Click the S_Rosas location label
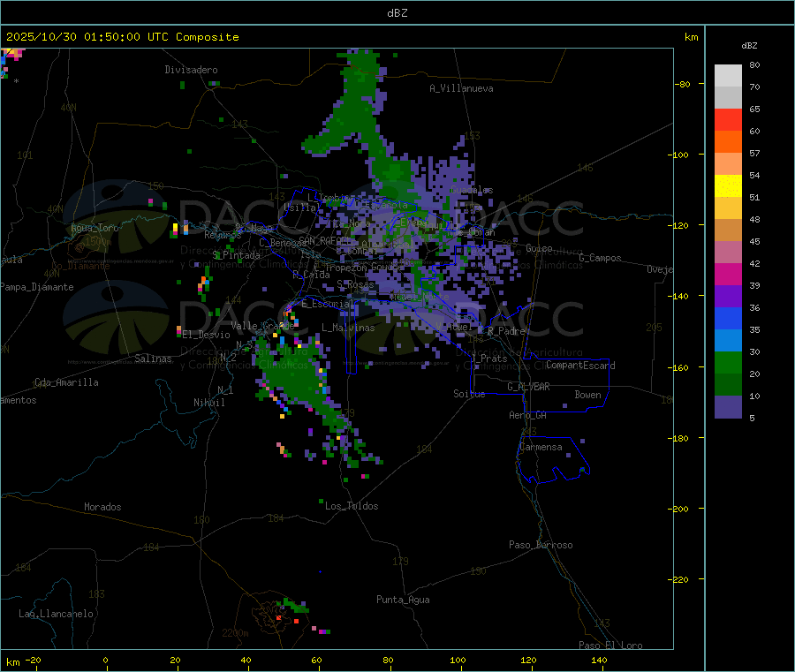Screen dimensions: 795x672 point(355,285)
